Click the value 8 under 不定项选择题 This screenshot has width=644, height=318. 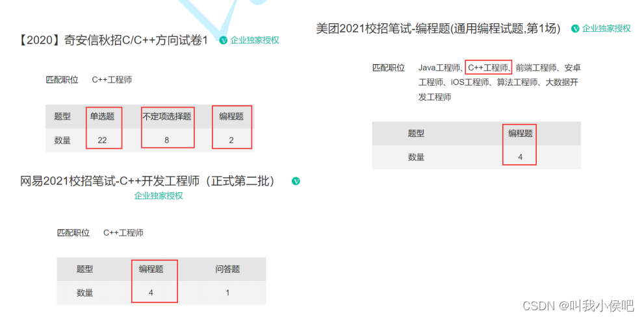pyautogui.click(x=167, y=140)
